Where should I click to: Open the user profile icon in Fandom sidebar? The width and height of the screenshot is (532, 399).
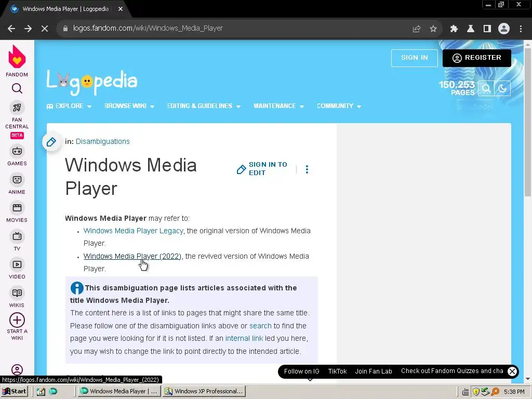click(x=17, y=369)
